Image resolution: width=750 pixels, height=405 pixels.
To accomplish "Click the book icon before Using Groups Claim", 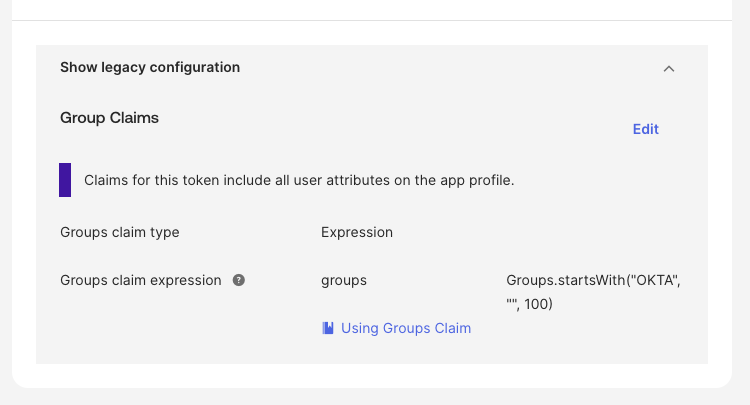I will (x=328, y=328).
